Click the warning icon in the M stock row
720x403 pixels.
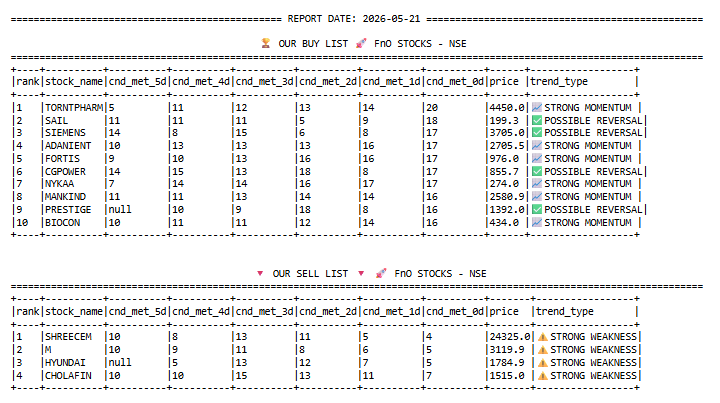pos(543,349)
